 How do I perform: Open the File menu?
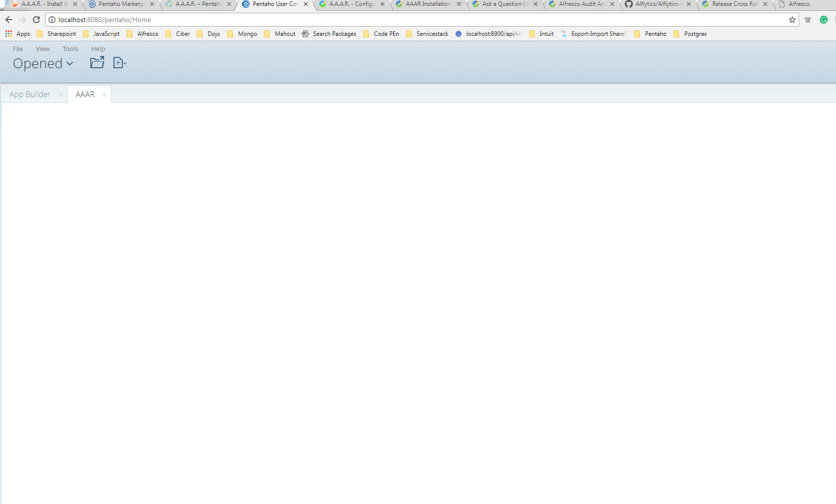tap(18, 49)
